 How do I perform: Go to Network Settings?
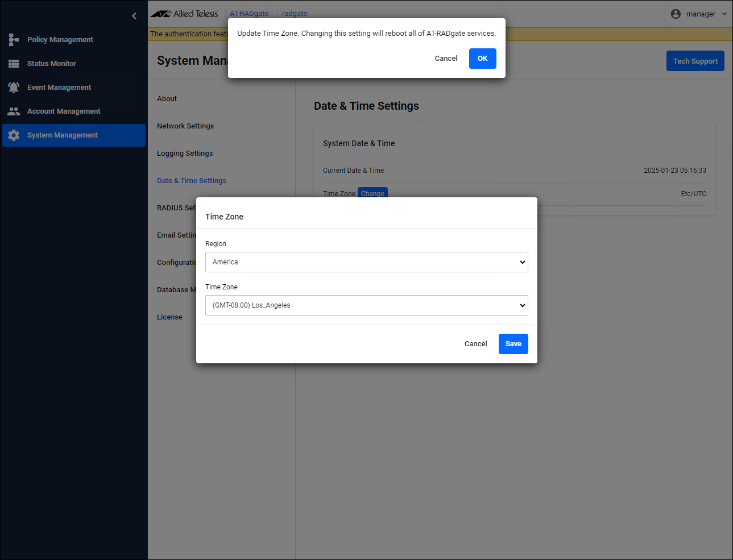click(185, 126)
